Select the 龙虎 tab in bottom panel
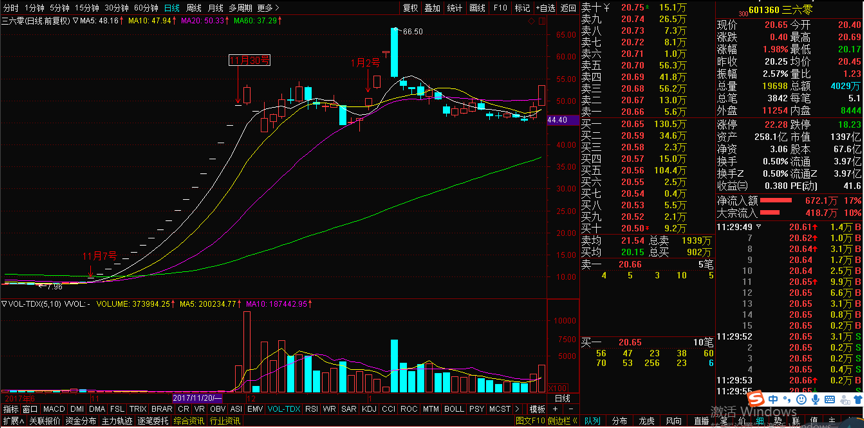 pos(647,421)
